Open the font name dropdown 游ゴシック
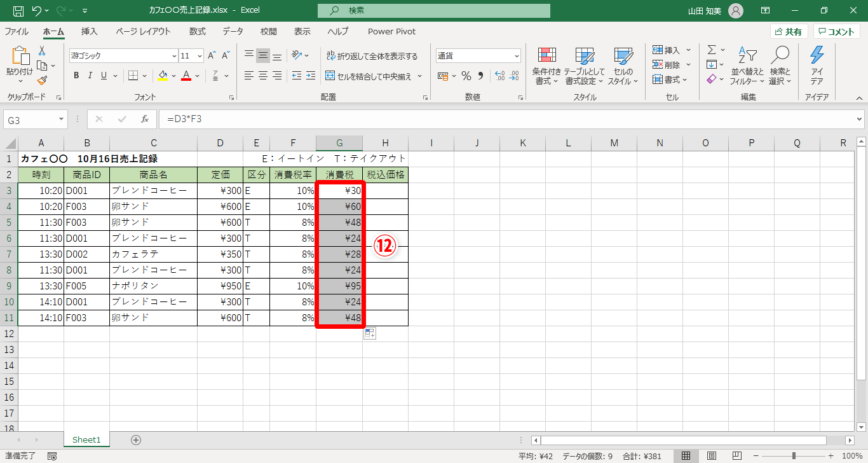The height and width of the screenshot is (463, 868). (x=173, y=56)
